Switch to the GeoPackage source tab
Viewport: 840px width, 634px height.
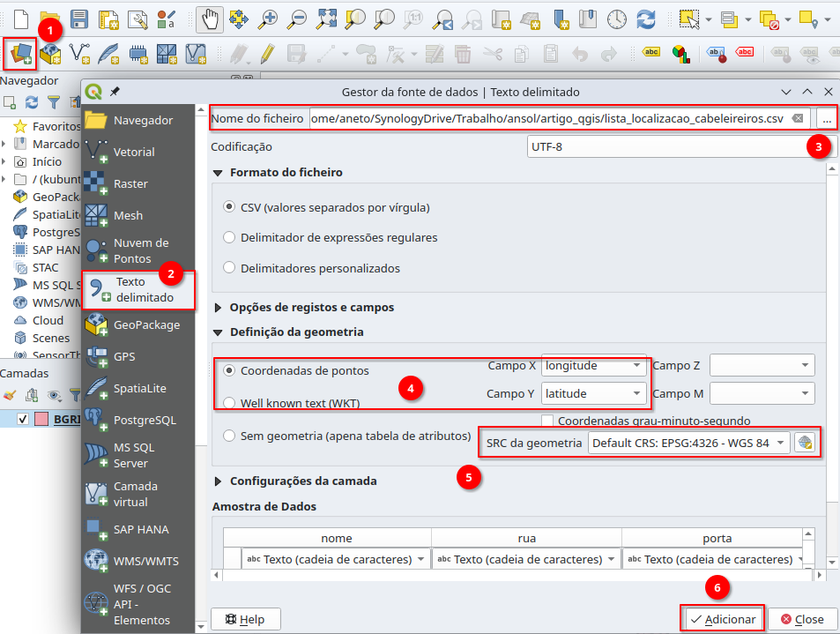pyautogui.click(x=138, y=324)
